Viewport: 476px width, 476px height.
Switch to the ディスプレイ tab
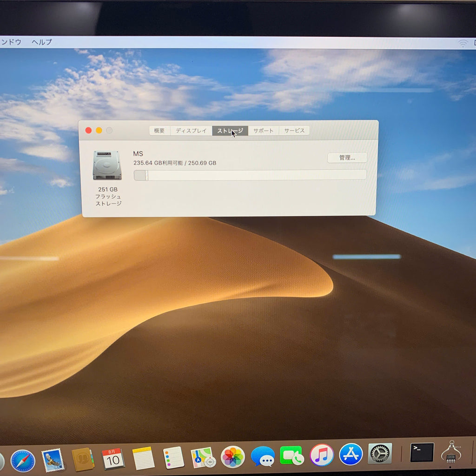(x=191, y=131)
